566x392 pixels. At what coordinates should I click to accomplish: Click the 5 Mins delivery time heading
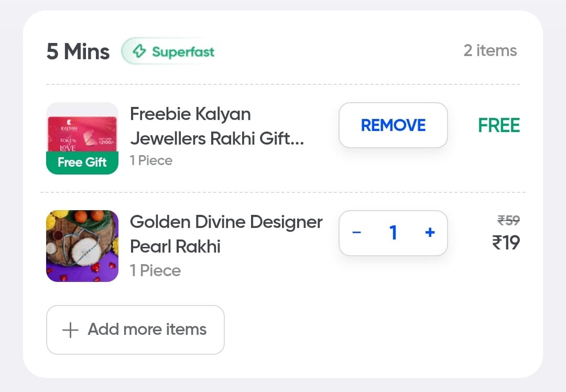pyautogui.click(x=78, y=52)
